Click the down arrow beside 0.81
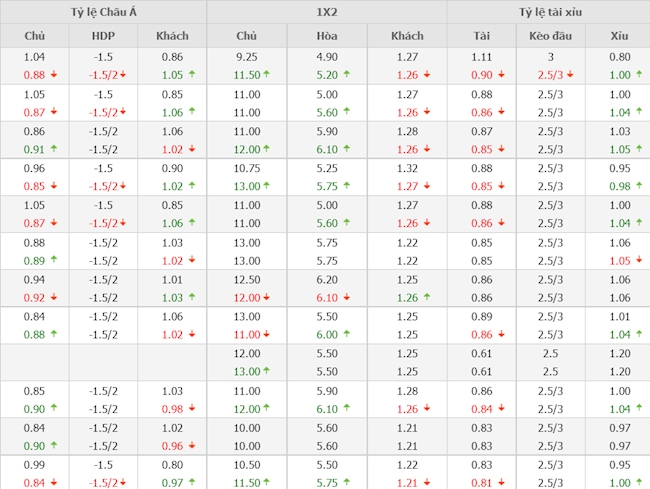The height and width of the screenshot is (489, 650). point(503,483)
